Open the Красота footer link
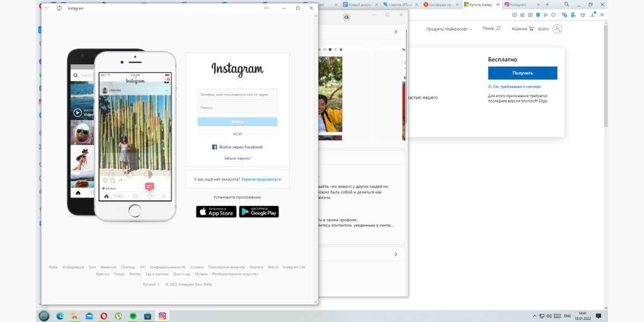The width and height of the screenshot is (644, 322). [103, 274]
